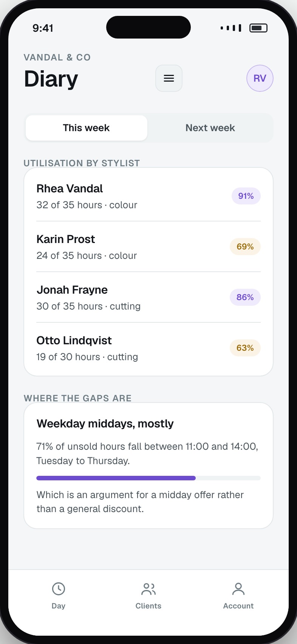Open the Weekday middays gaps card
This screenshot has width=297, height=644.
[x=148, y=466]
